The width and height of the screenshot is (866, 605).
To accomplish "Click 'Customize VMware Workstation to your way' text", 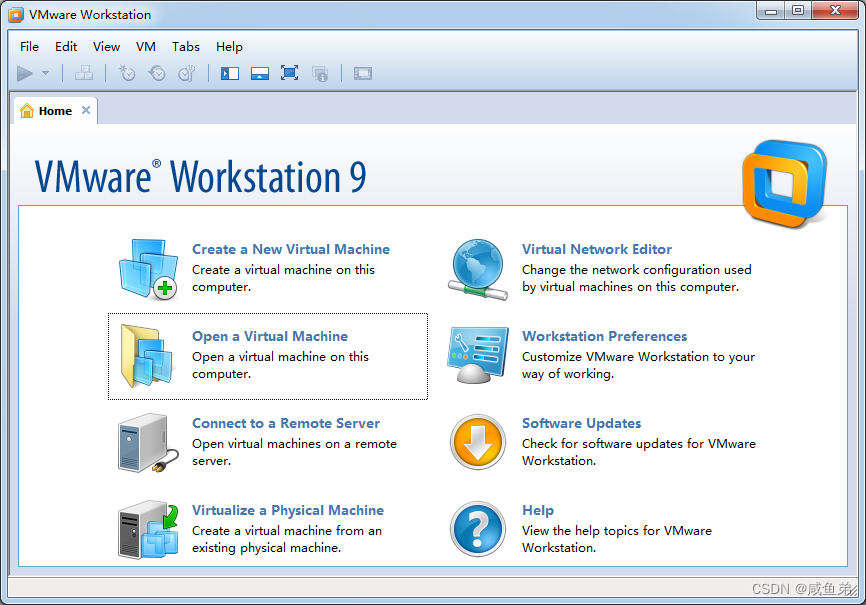I will pyautogui.click(x=638, y=365).
